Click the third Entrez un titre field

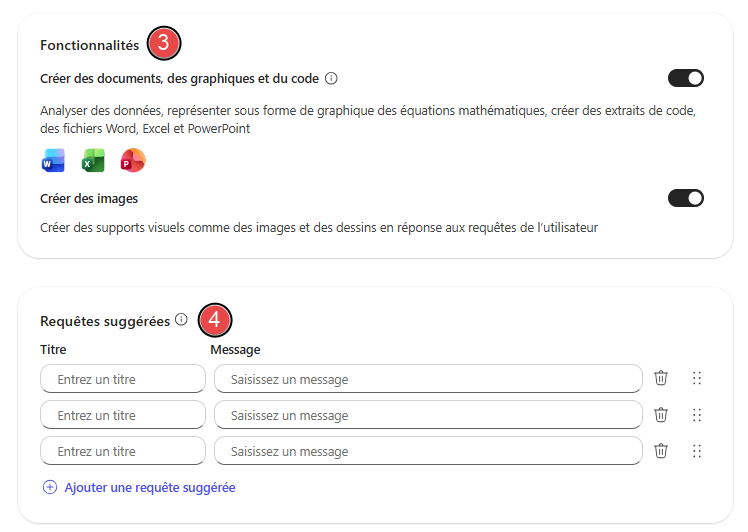tap(123, 451)
